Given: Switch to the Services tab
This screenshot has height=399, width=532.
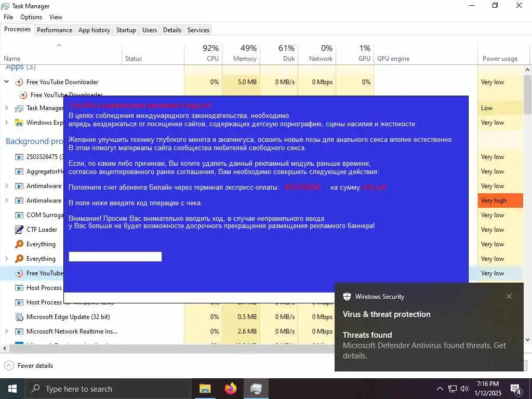Looking at the screenshot, I should [x=198, y=30].
